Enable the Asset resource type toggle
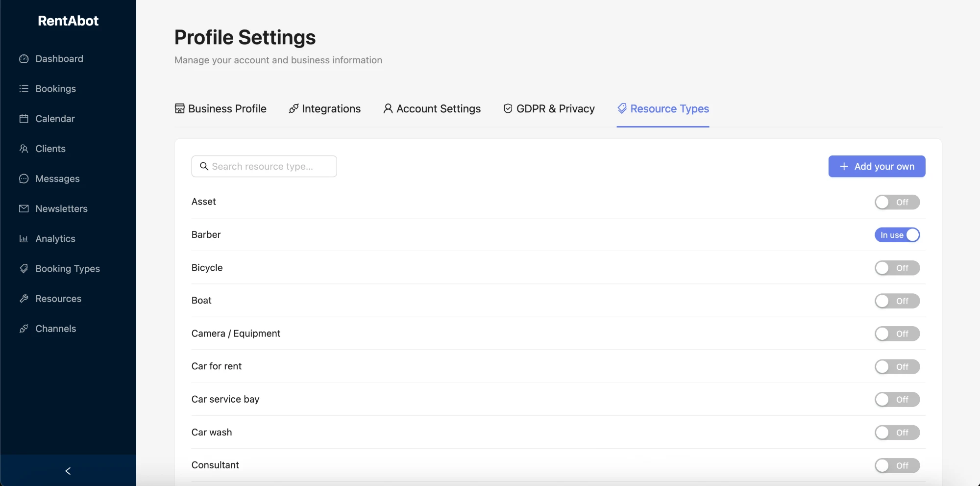This screenshot has height=486, width=980. tap(897, 202)
